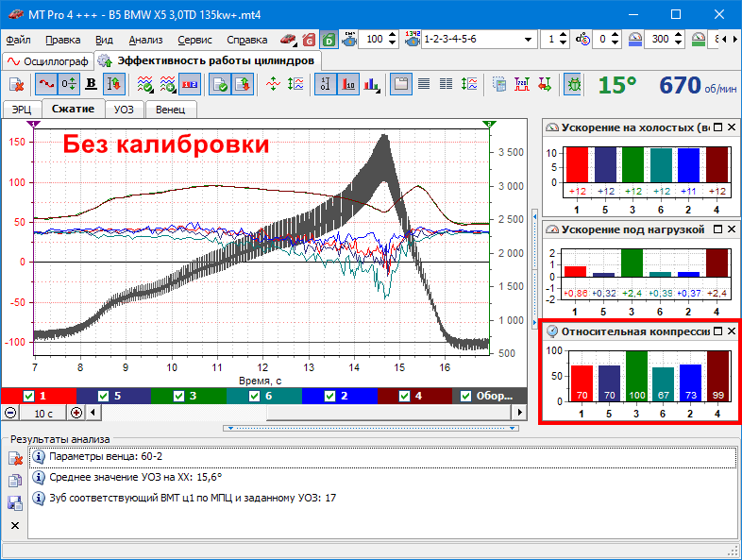Toggle the red-blue 112 cylinder button
Image resolution: width=742 pixels, height=560 pixels.
pyautogui.click(x=190, y=85)
